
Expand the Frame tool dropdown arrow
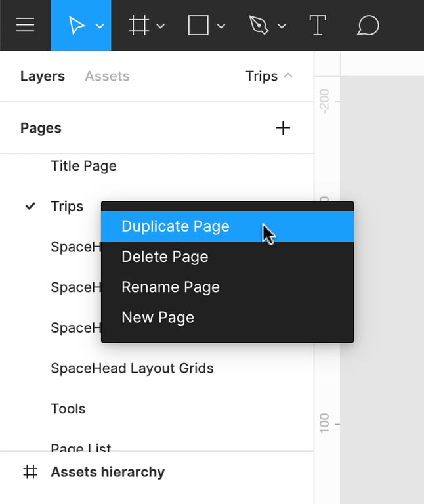tap(161, 26)
